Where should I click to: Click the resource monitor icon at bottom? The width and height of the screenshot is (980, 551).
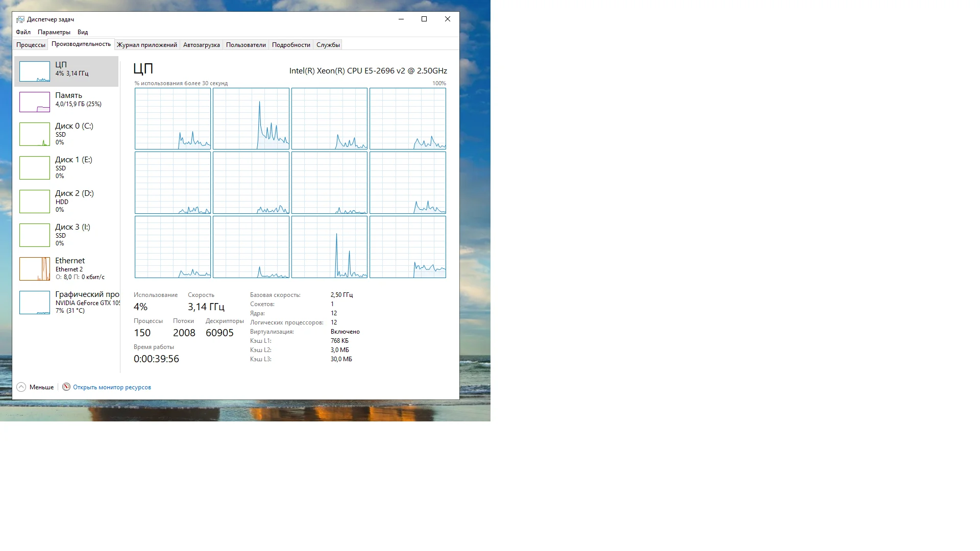pyautogui.click(x=66, y=387)
